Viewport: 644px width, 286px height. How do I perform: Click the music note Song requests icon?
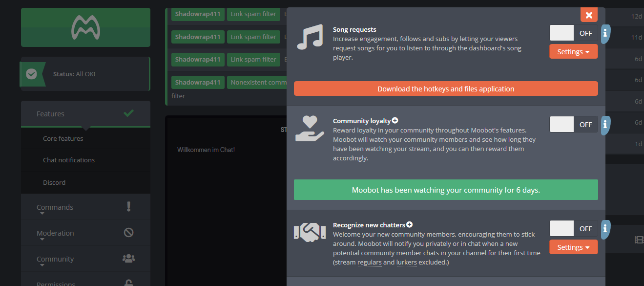pyautogui.click(x=310, y=37)
